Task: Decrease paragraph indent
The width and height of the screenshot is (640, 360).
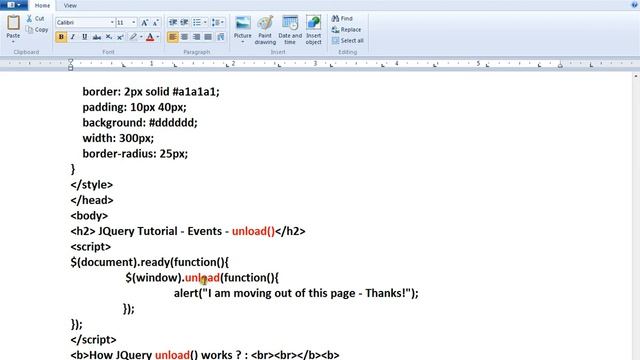Action: 173,22
